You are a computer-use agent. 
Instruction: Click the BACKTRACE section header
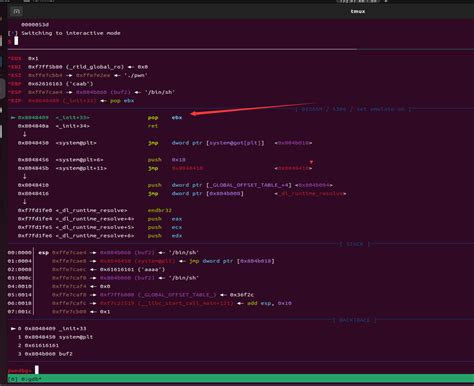354,320
